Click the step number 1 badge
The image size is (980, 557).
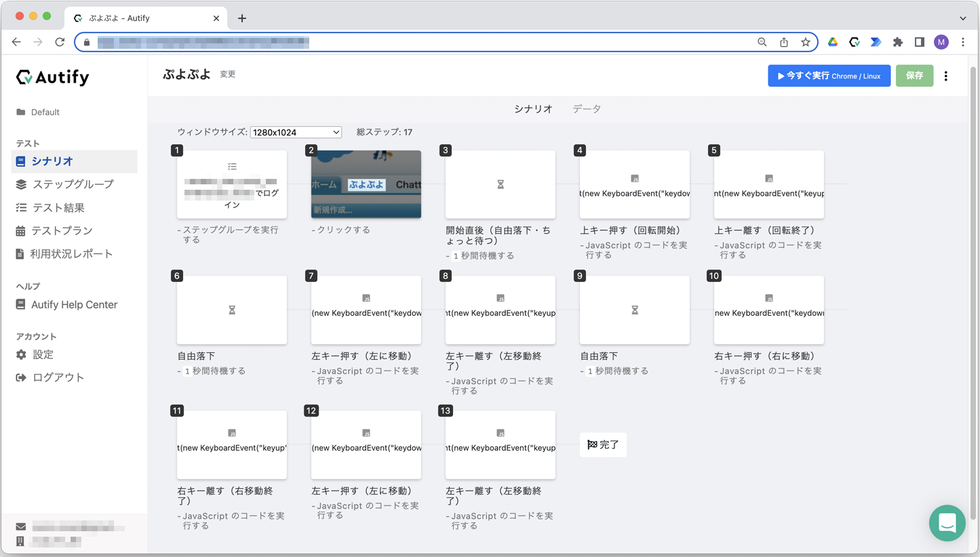tap(177, 150)
